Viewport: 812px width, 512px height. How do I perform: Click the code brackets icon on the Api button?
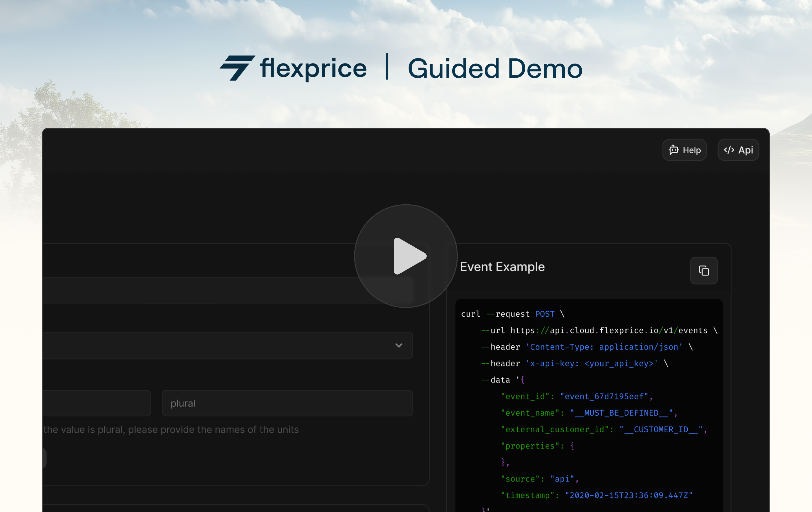click(x=729, y=150)
